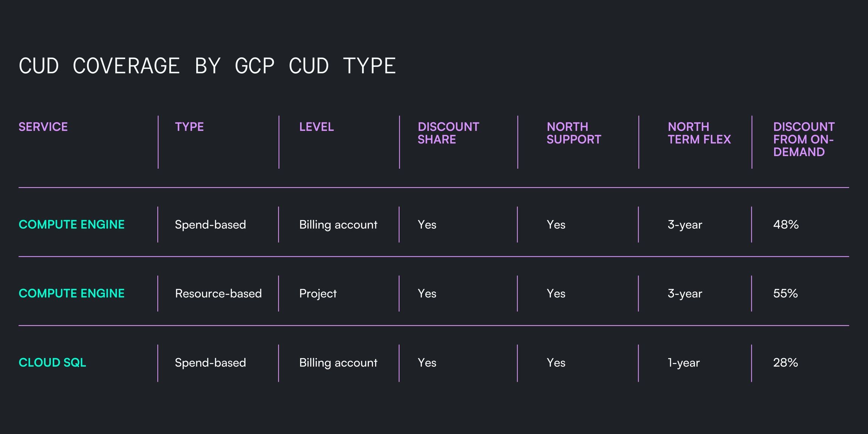Click the NORTH TERM FLEX header

point(699,133)
